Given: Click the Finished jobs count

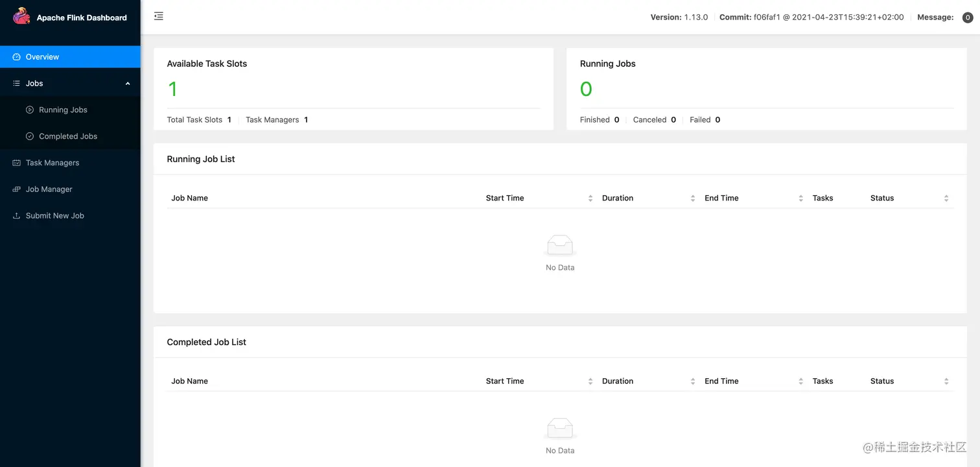Looking at the screenshot, I should [x=616, y=120].
